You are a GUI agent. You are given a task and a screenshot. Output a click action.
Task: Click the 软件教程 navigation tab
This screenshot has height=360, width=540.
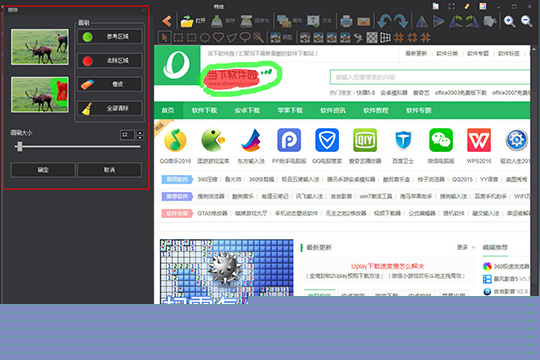[x=376, y=110]
